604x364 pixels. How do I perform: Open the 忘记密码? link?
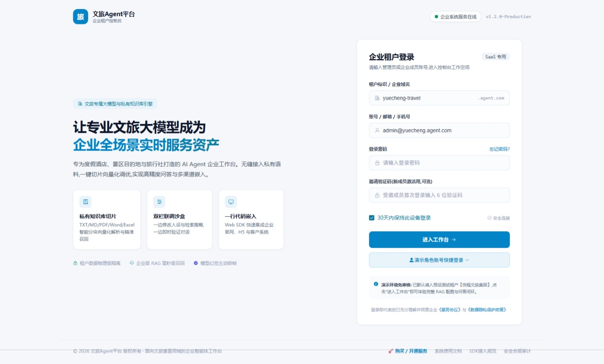pyautogui.click(x=500, y=149)
